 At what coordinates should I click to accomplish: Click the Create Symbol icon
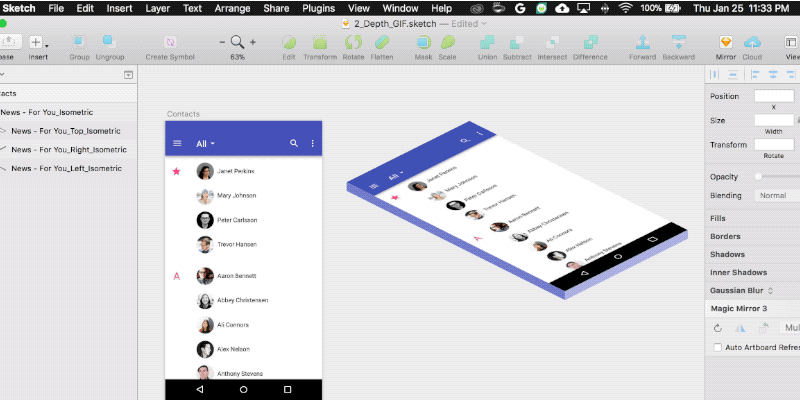(x=170, y=43)
